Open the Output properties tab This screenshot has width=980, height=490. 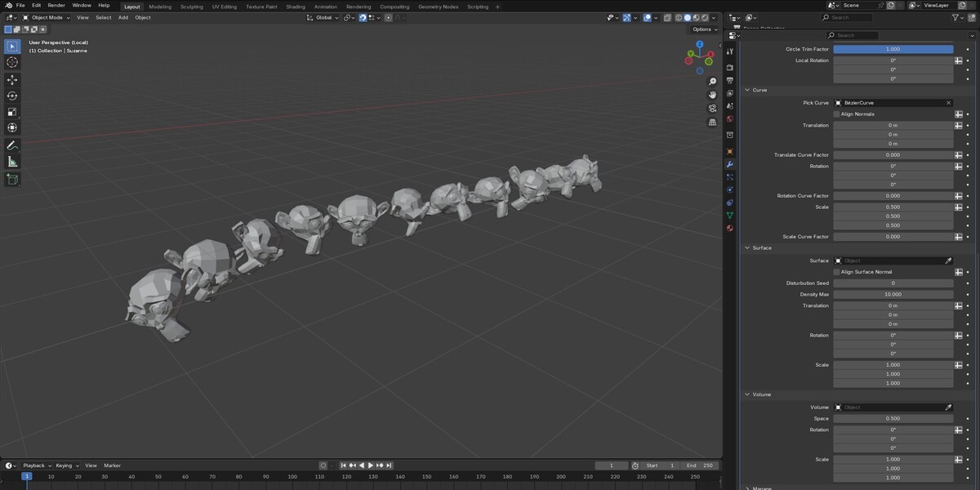pyautogui.click(x=730, y=80)
